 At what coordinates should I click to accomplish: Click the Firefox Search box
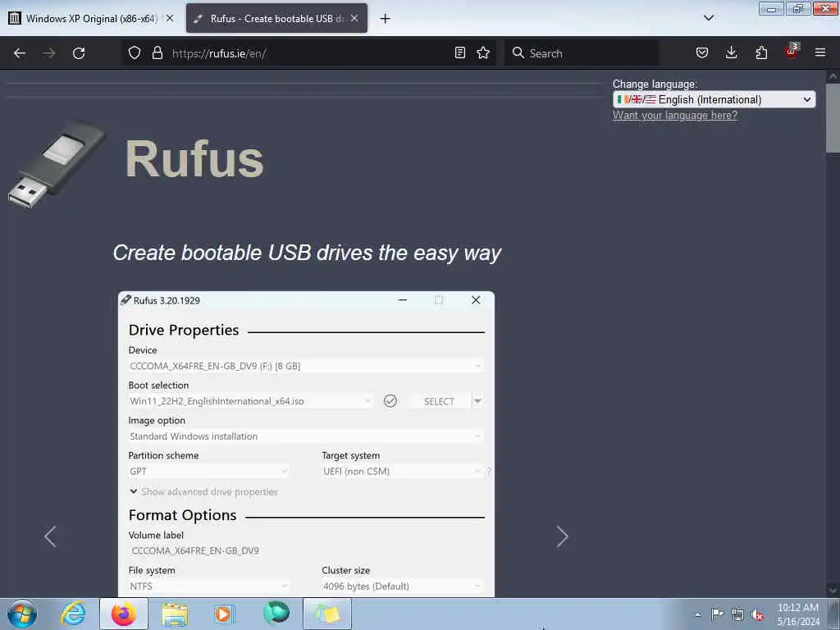pyautogui.click(x=582, y=53)
